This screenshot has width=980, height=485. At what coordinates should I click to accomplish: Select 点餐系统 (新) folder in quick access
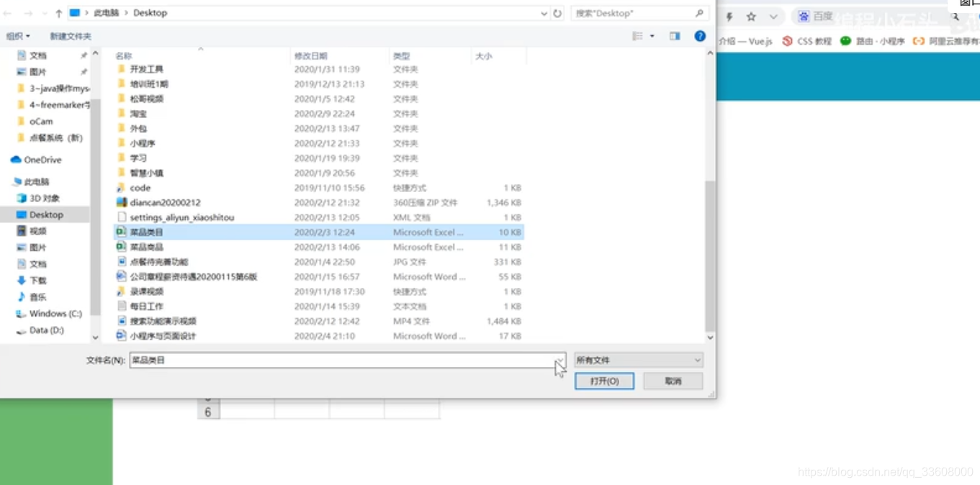tap(55, 138)
